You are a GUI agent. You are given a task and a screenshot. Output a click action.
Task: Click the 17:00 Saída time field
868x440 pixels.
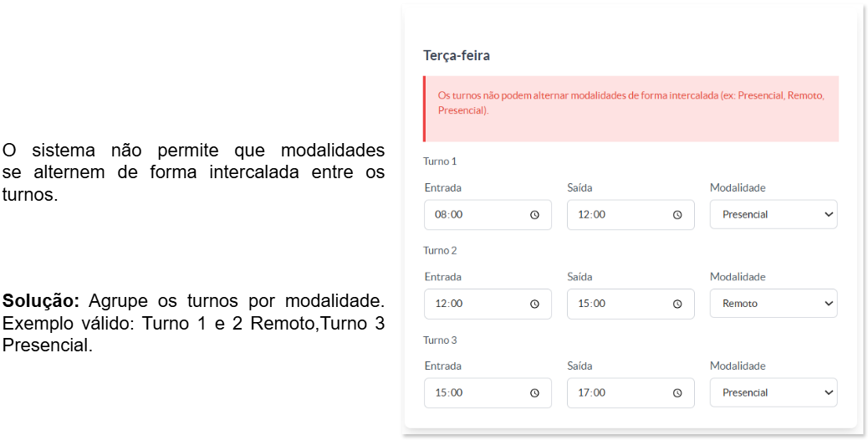tap(631, 393)
